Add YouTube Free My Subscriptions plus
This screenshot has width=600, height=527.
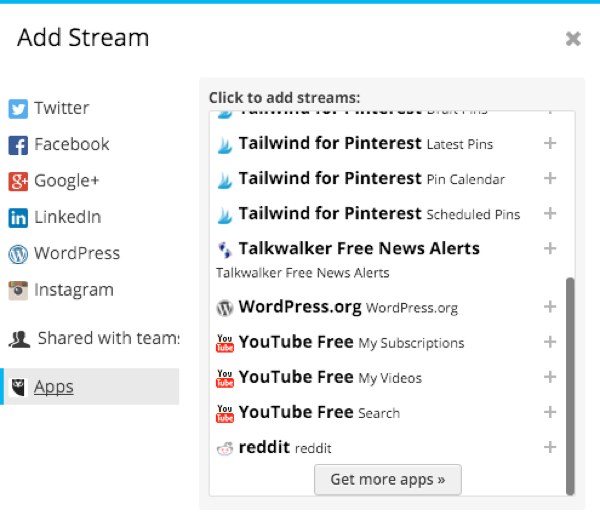pyautogui.click(x=550, y=342)
